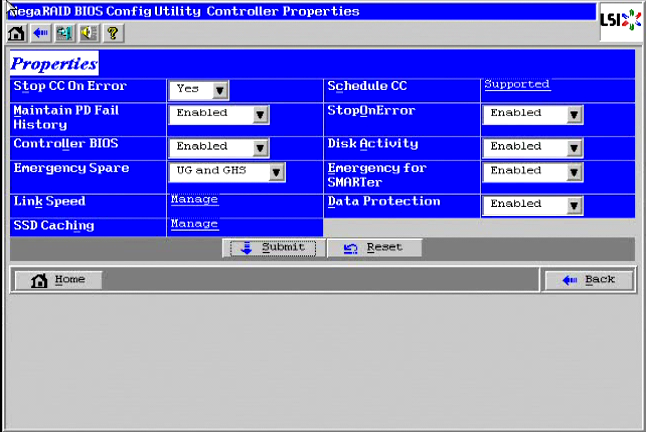The height and width of the screenshot is (432, 646).
Task: Click the Home icon in the top toolbar
Action: [17, 33]
